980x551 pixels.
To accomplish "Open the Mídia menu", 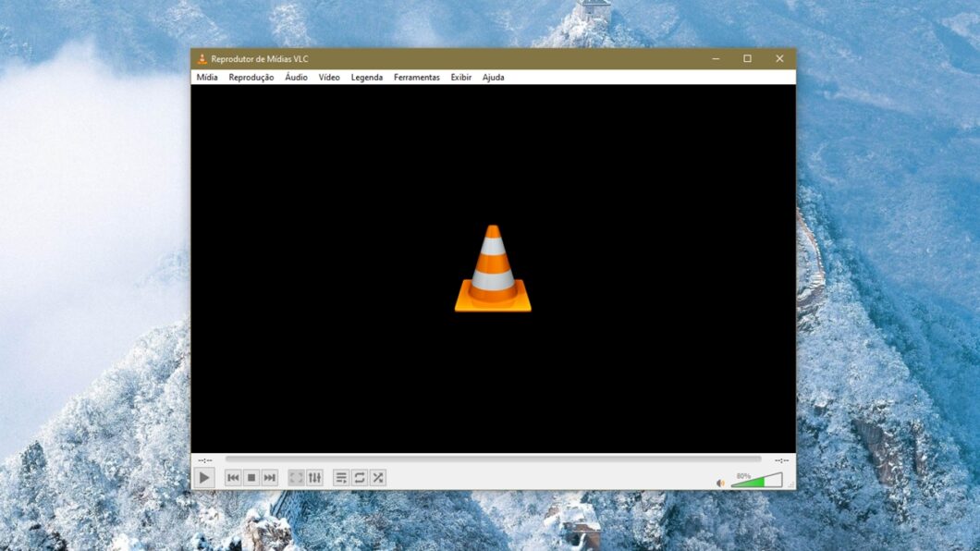I will click(205, 78).
